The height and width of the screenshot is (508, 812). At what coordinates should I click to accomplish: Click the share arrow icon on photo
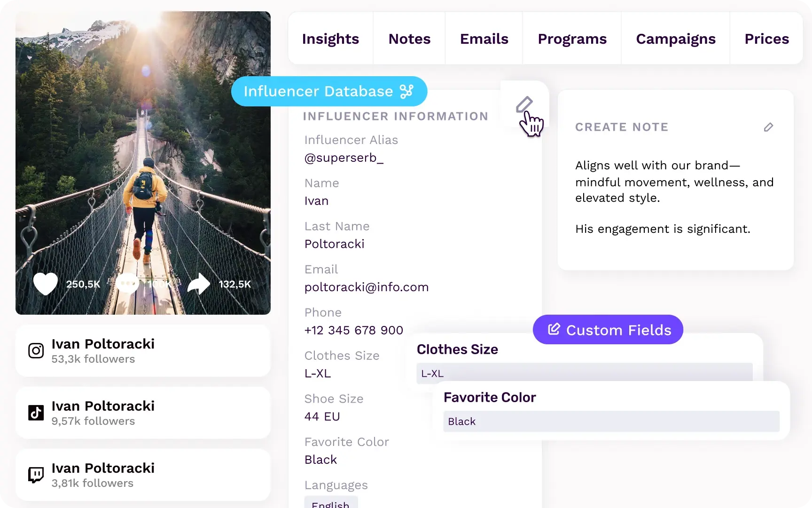pyautogui.click(x=199, y=284)
